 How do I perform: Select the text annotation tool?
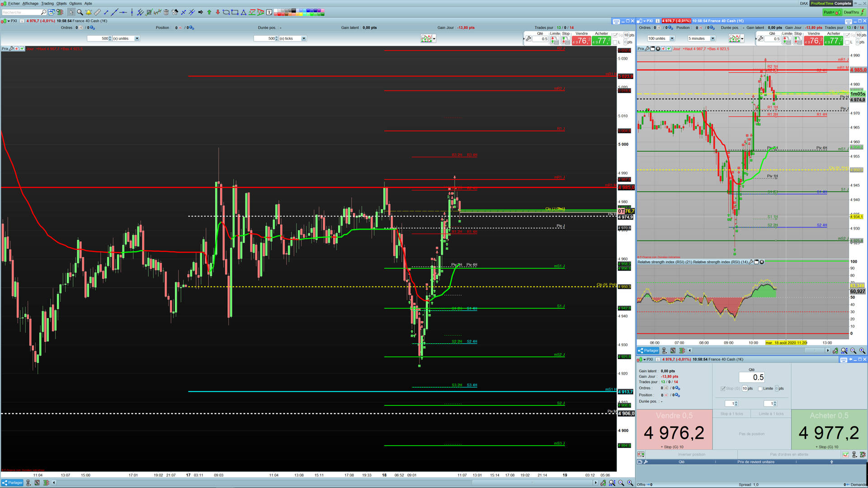point(269,12)
